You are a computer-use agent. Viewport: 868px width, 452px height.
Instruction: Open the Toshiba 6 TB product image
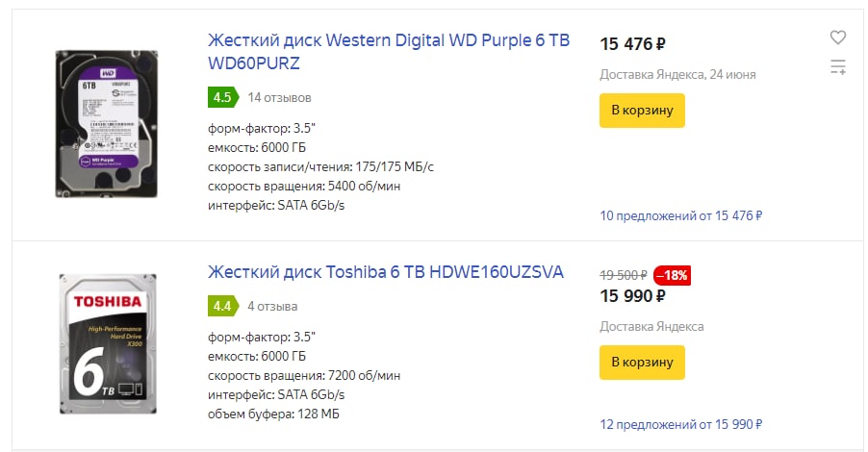(x=108, y=343)
